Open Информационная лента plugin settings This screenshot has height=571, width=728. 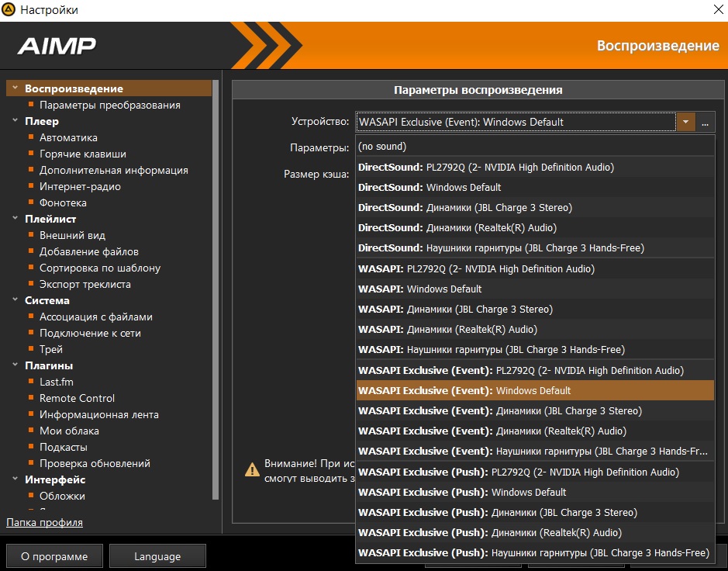point(99,414)
